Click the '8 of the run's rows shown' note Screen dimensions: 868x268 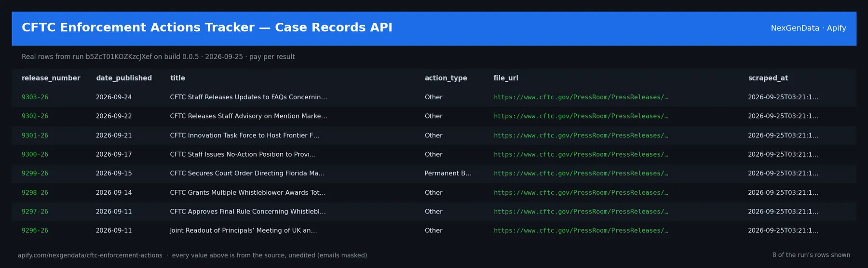click(811, 255)
